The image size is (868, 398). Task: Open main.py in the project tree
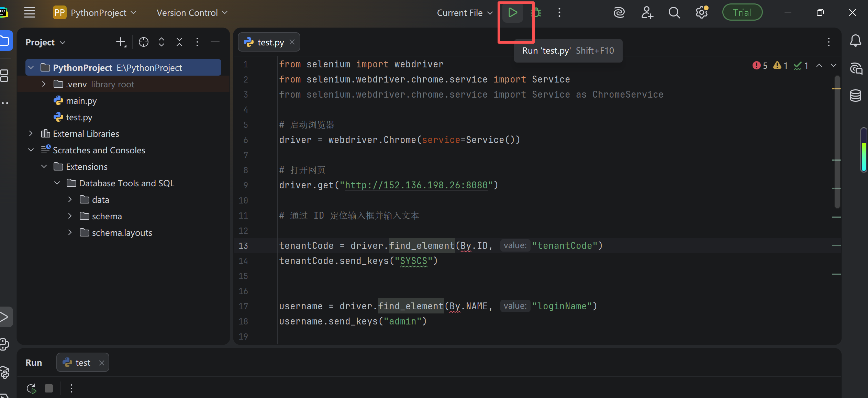[81, 101]
